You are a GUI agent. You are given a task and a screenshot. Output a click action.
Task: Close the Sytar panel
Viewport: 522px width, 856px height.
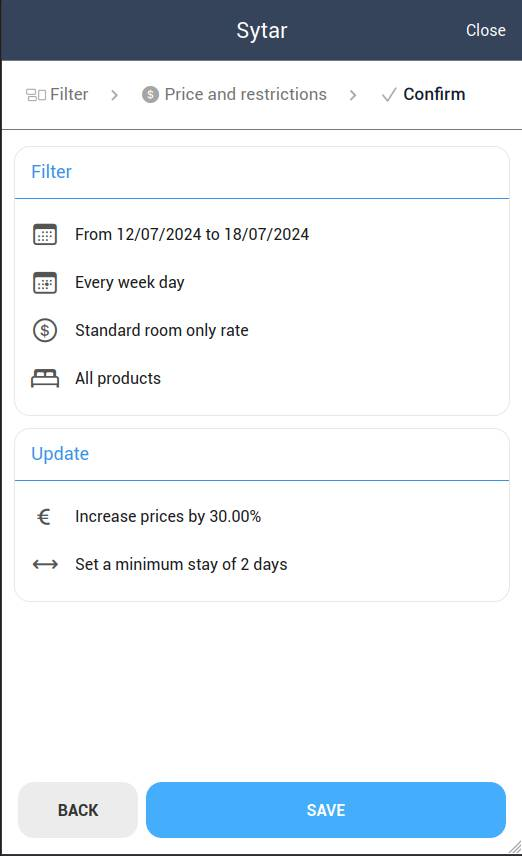pos(485,30)
